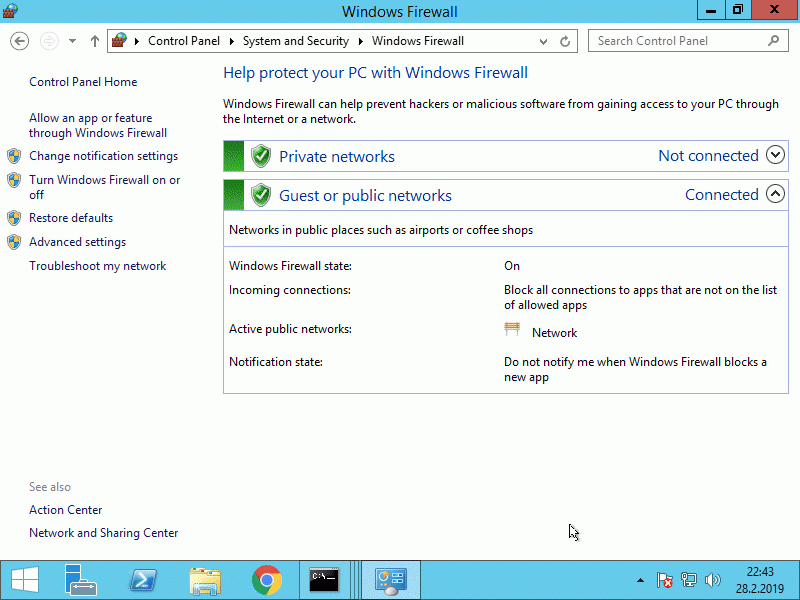Expand arrow before Control Panel breadcrumb

(137, 41)
